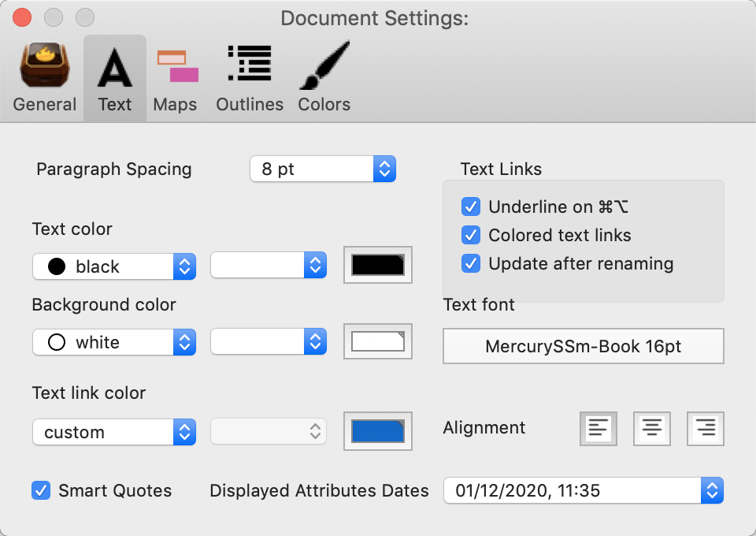Switch to the Maps settings icon
Image resolution: width=756 pixels, height=536 pixels.
click(175, 78)
